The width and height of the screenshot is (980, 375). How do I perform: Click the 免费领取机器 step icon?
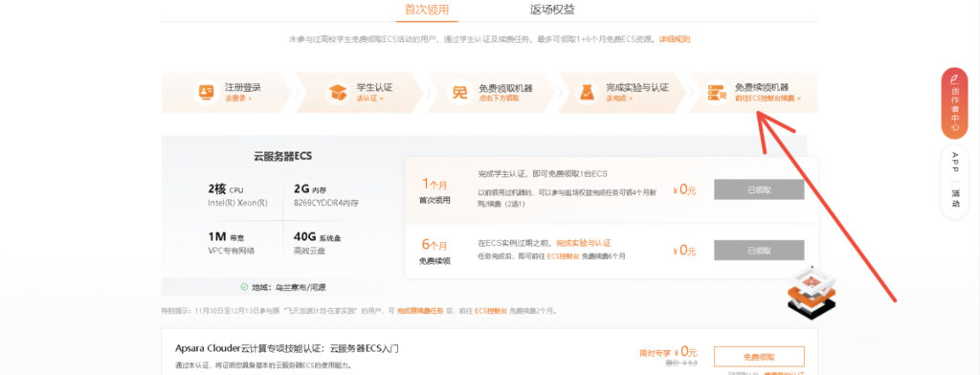point(460,93)
